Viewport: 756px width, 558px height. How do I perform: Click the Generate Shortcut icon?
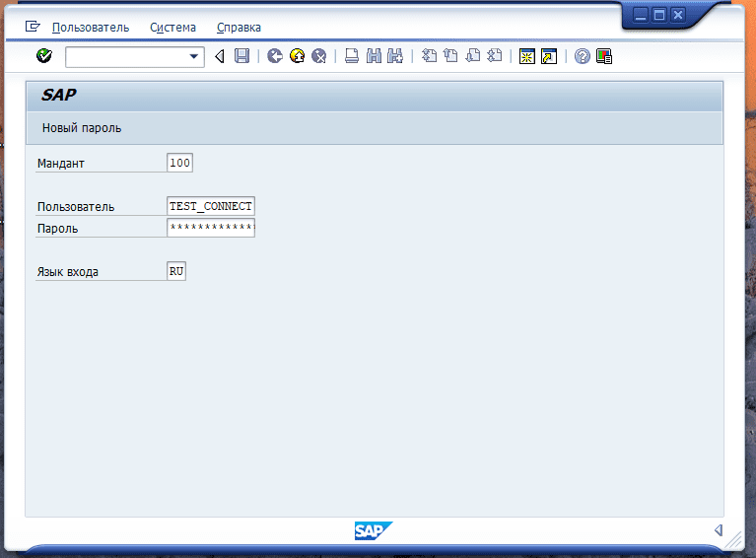pyautogui.click(x=549, y=56)
